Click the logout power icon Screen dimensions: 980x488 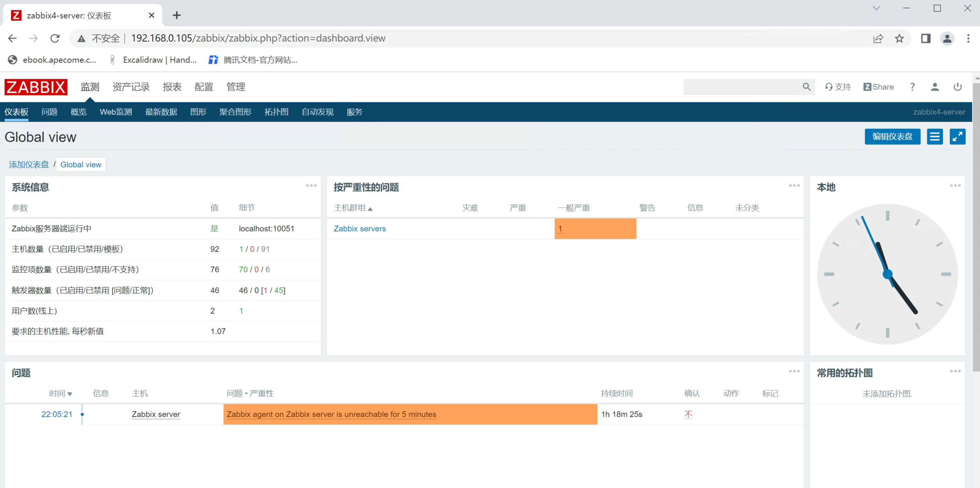click(x=957, y=87)
